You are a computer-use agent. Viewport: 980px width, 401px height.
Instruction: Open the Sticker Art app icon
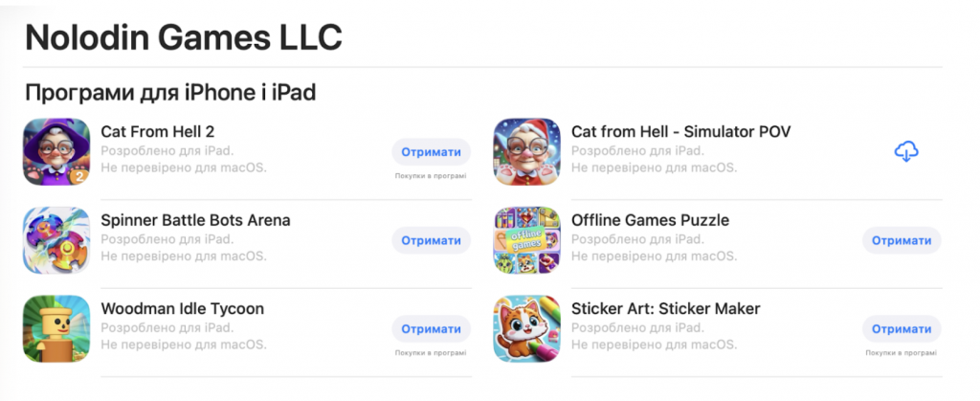527,328
